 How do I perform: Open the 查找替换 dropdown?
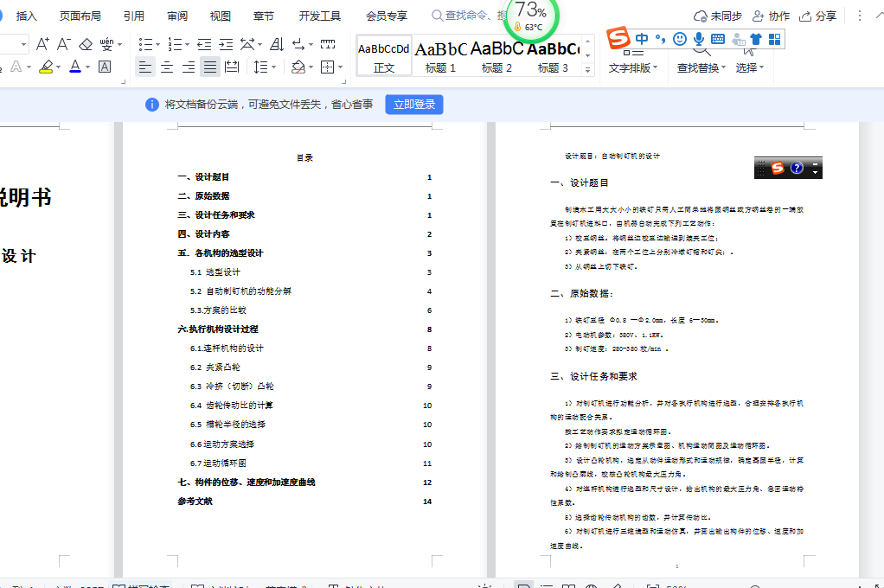700,66
